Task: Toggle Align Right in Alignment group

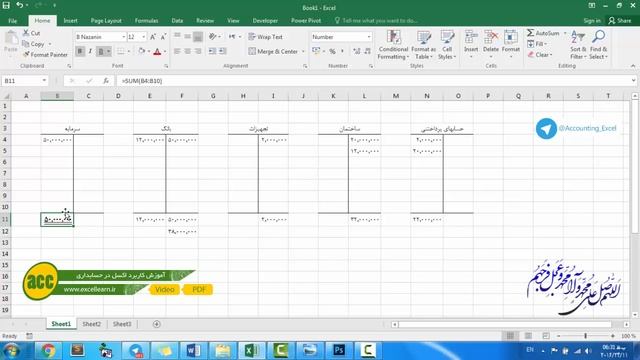Action: tap(198, 51)
